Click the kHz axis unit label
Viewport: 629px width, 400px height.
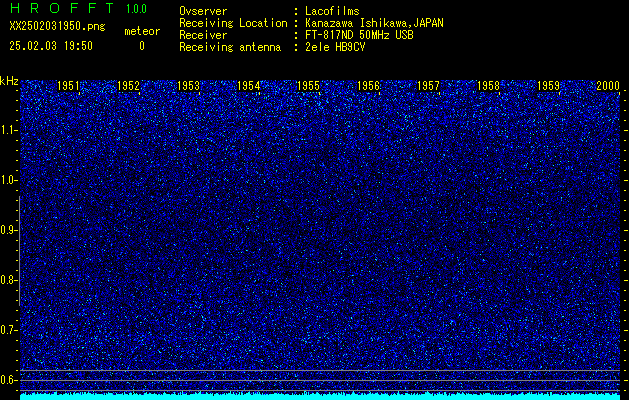tap(9, 81)
